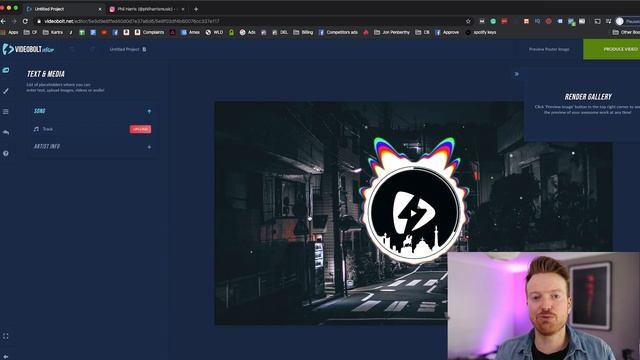Click the Videobolt logo disc in preview
Screen dimensions: 640x360
[414, 214]
